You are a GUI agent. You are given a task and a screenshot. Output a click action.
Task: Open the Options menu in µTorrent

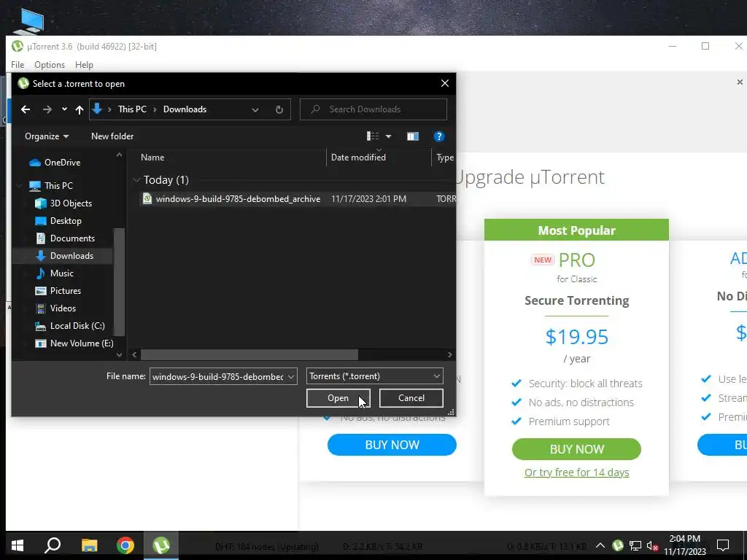click(50, 65)
